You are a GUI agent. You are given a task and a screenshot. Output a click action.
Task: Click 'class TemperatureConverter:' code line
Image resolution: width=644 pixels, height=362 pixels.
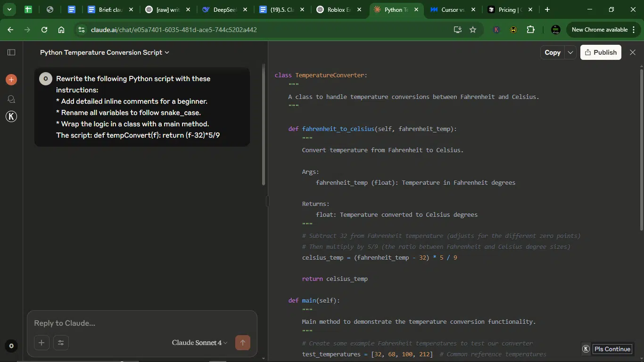(321, 75)
